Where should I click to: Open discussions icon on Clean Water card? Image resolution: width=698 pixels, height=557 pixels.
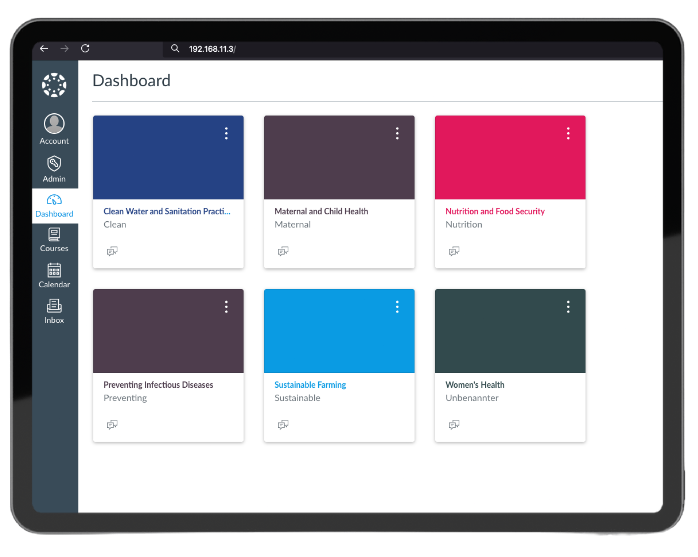[x=113, y=251]
